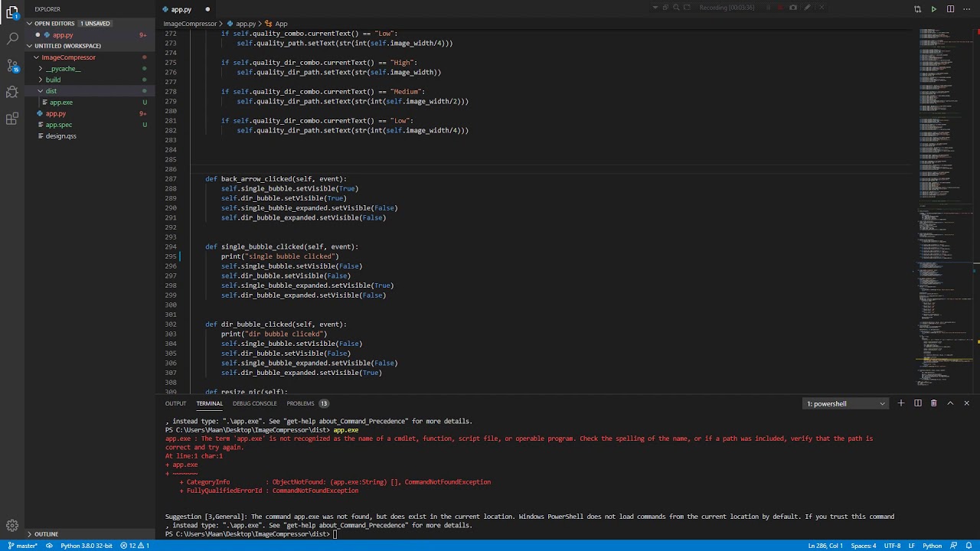Image resolution: width=980 pixels, height=551 pixels.
Task: Kill terminal with trash icon
Action: (x=933, y=403)
